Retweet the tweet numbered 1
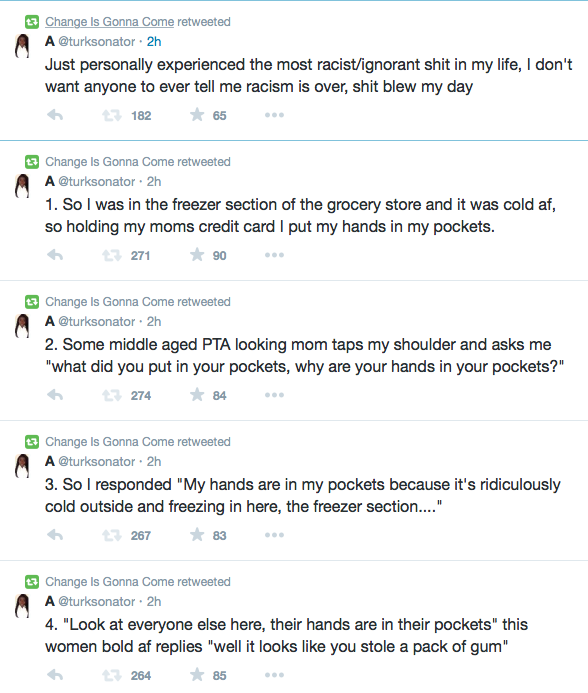 111,255
